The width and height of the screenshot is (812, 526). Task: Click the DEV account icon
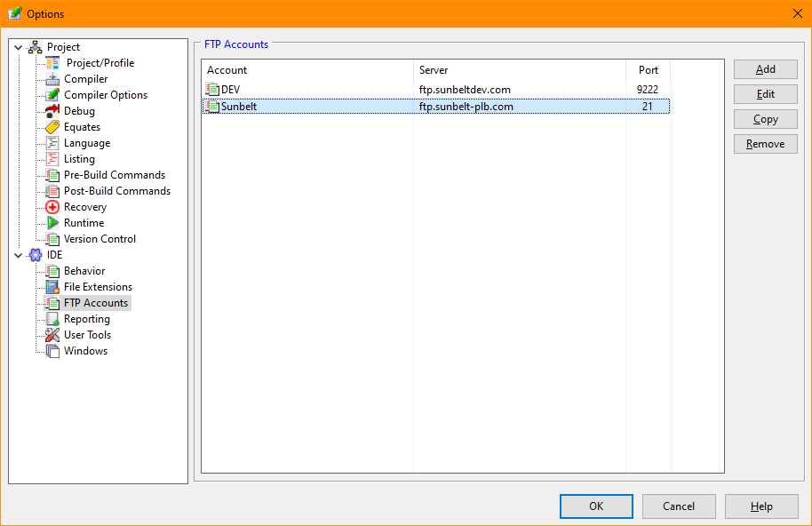[x=212, y=90]
